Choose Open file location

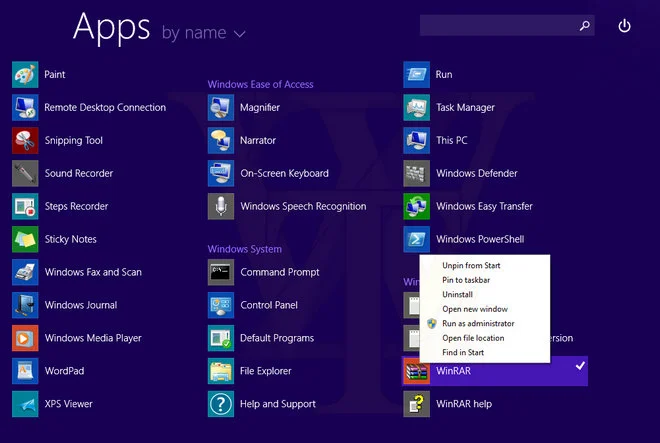(473, 338)
